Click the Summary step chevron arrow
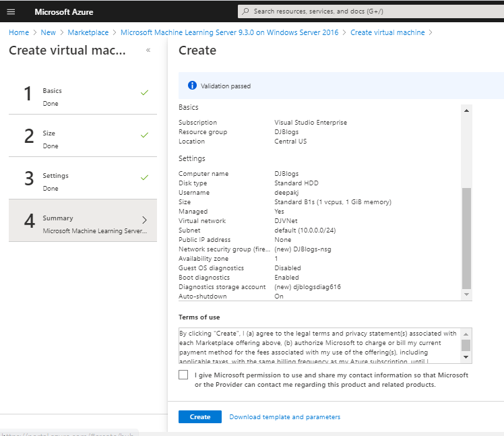 (x=145, y=220)
